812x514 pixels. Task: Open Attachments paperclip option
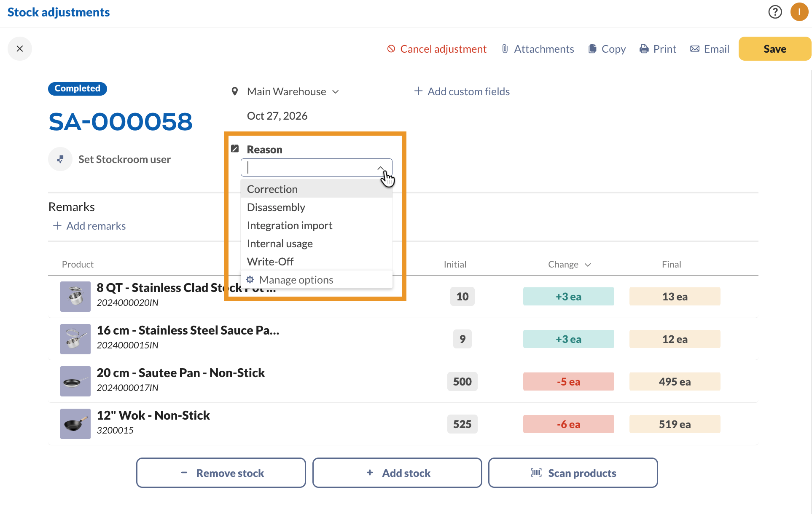pyautogui.click(x=538, y=49)
